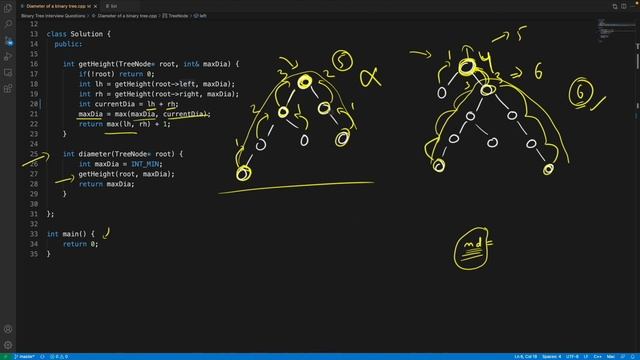Click Binary Tree Interview Questions breadcrumb
The width and height of the screenshot is (640, 360).
point(53,16)
